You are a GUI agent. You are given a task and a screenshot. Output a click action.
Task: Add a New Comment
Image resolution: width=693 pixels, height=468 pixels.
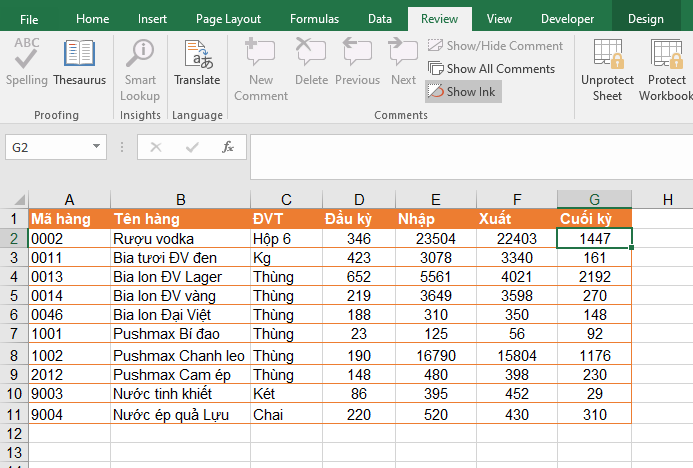(x=261, y=68)
